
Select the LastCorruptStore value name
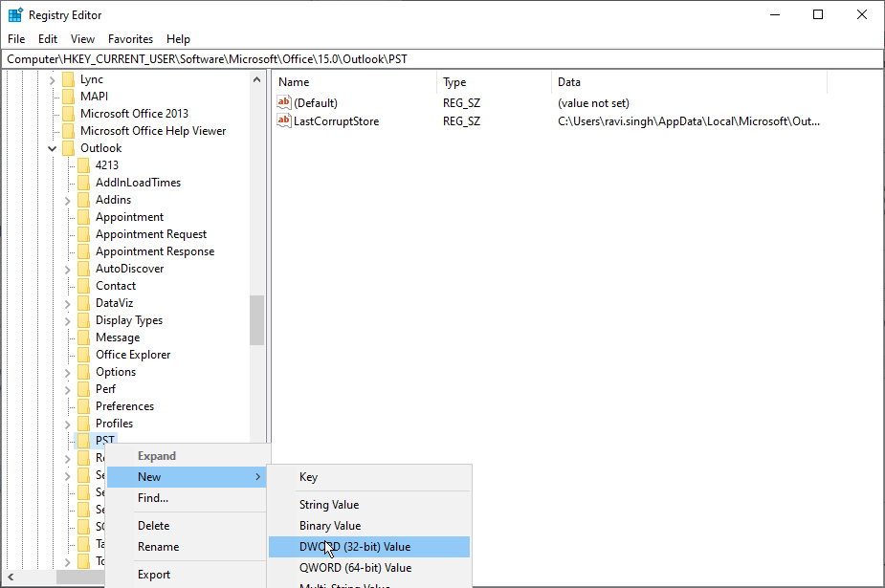point(337,121)
